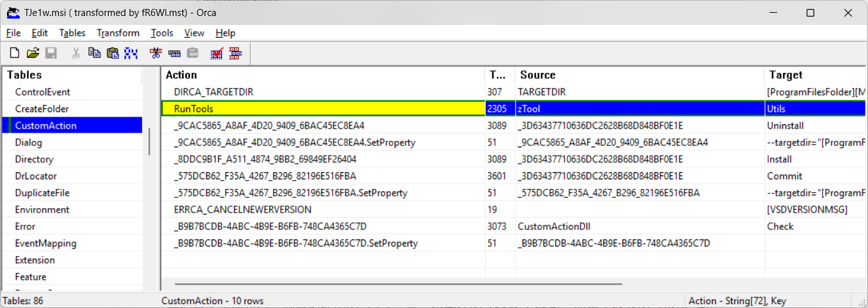The width and height of the screenshot is (868, 308).
Task: Click the Copy Row toolbar icon
Action: pos(174,53)
